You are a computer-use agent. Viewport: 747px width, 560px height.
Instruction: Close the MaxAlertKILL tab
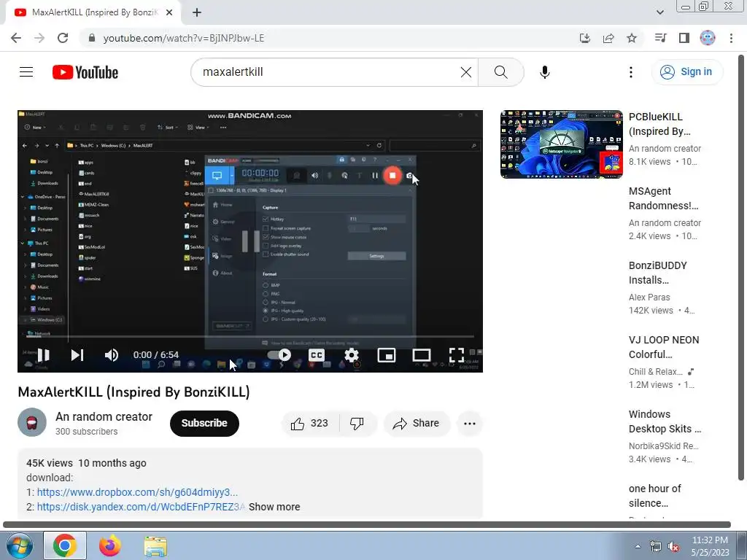click(x=169, y=13)
